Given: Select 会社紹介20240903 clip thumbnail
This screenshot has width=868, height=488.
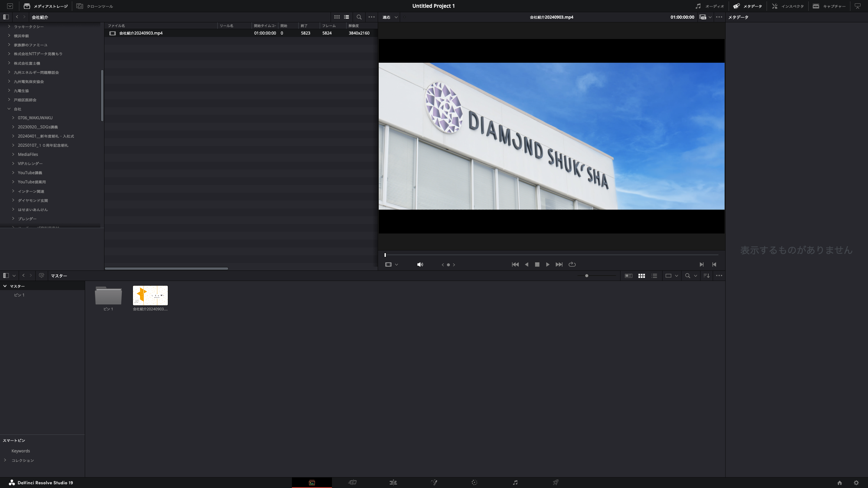Looking at the screenshot, I should [150, 296].
